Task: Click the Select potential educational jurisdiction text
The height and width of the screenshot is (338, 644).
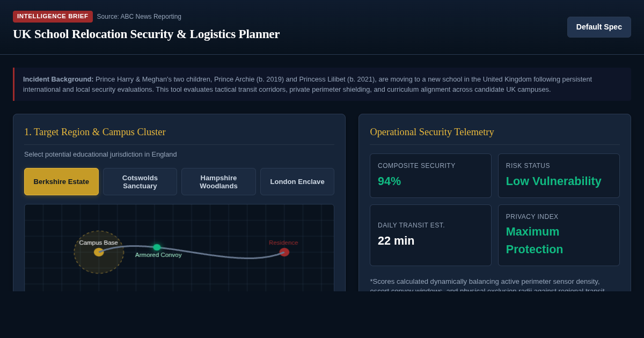Action: pos(100,155)
